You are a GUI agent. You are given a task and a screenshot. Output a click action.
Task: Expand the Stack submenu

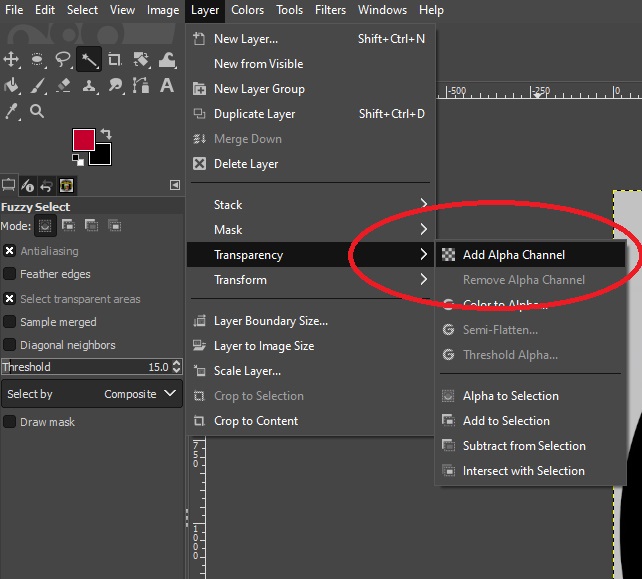point(310,204)
